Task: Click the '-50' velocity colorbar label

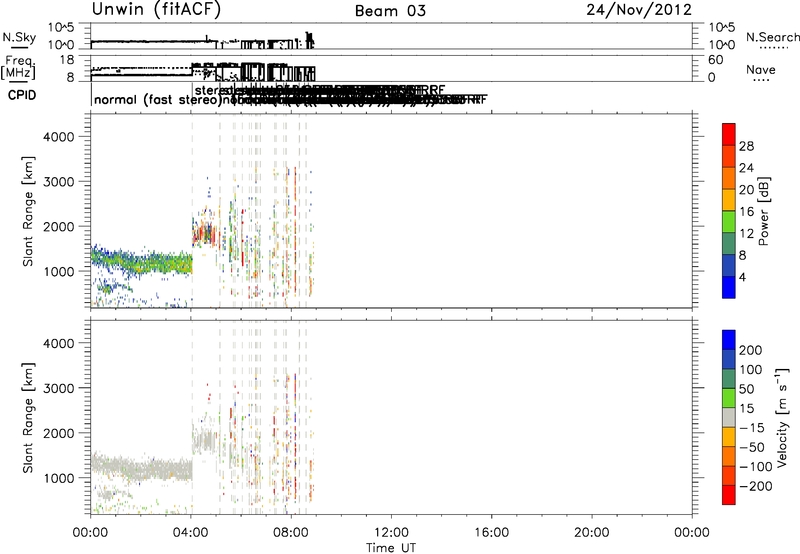Action: pyautogui.click(x=751, y=447)
